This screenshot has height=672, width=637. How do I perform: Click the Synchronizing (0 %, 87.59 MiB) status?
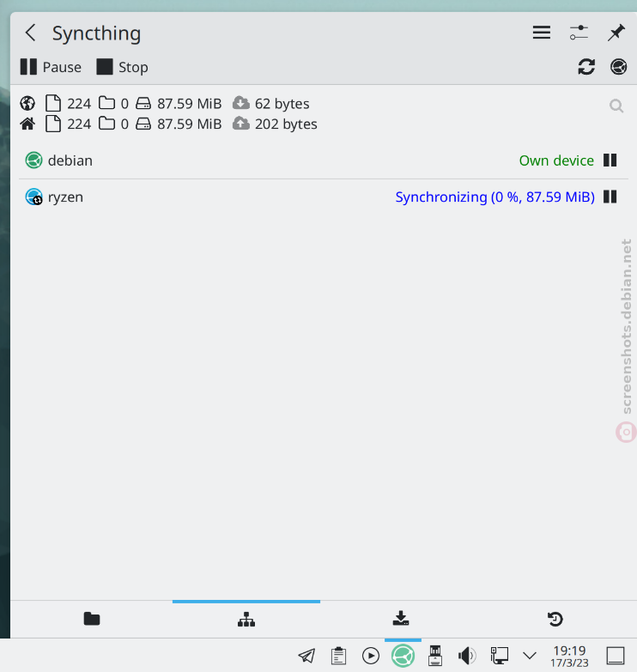click(494, 197)
